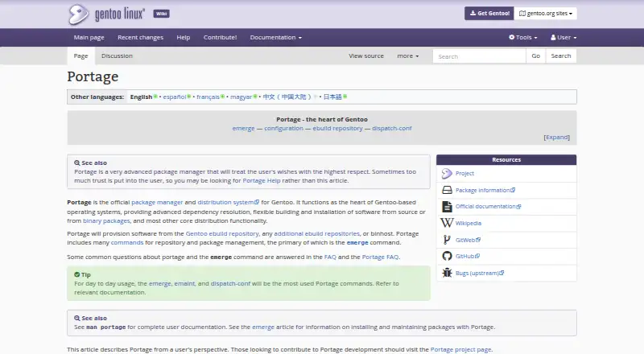Image resolution: width=644 pixels, height=354 pixels.
Task: Open the gentoo.org sites dropdown
Action: [546, 14]
